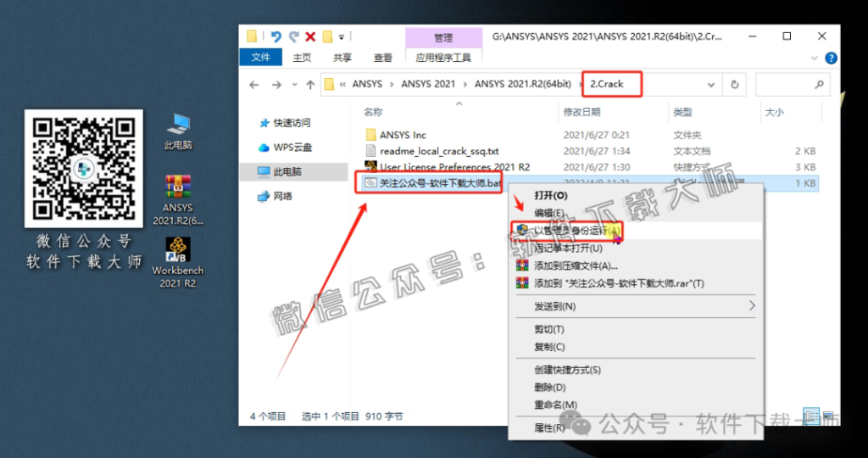The height and width of the screenshot is (458, 868).
Task: Select 快速访问 in navigation pane
Action: [x=292, y=123]
